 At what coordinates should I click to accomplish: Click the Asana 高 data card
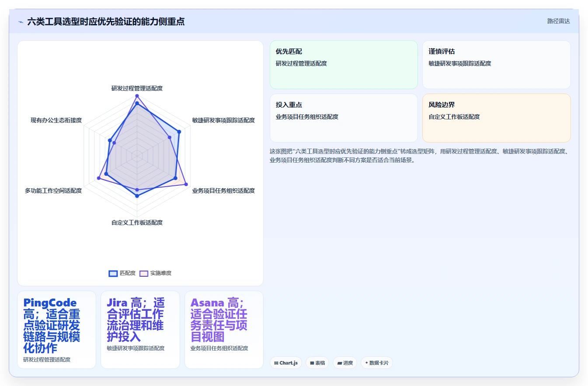224,330
